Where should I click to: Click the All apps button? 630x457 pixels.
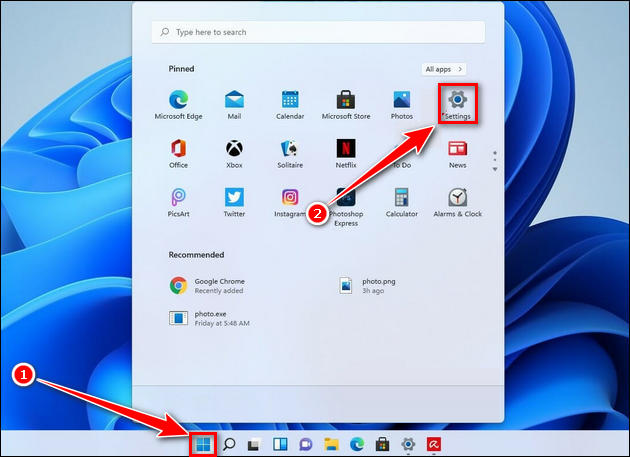click(444, 69)
